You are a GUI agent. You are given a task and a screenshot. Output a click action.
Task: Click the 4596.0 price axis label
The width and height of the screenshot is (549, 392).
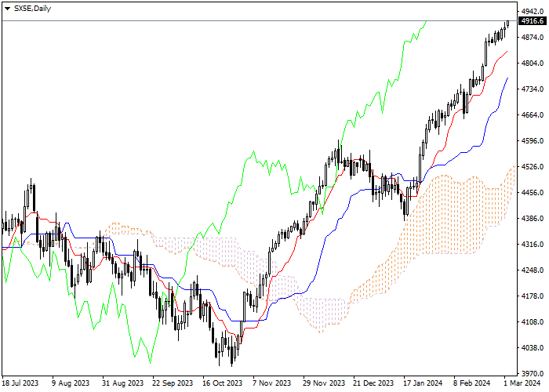(x=533, y=140)
